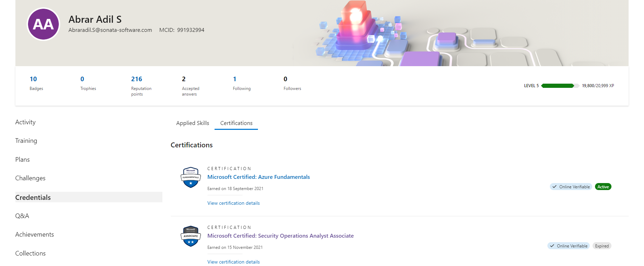Open Challenges in the sidebar
This screenshot has height=266, width=644.
pos(30,178)
